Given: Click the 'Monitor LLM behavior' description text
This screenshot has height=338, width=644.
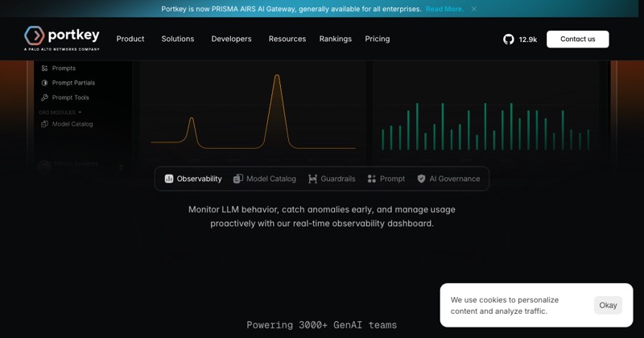Looking at the screenshot, I should (321, 216).
